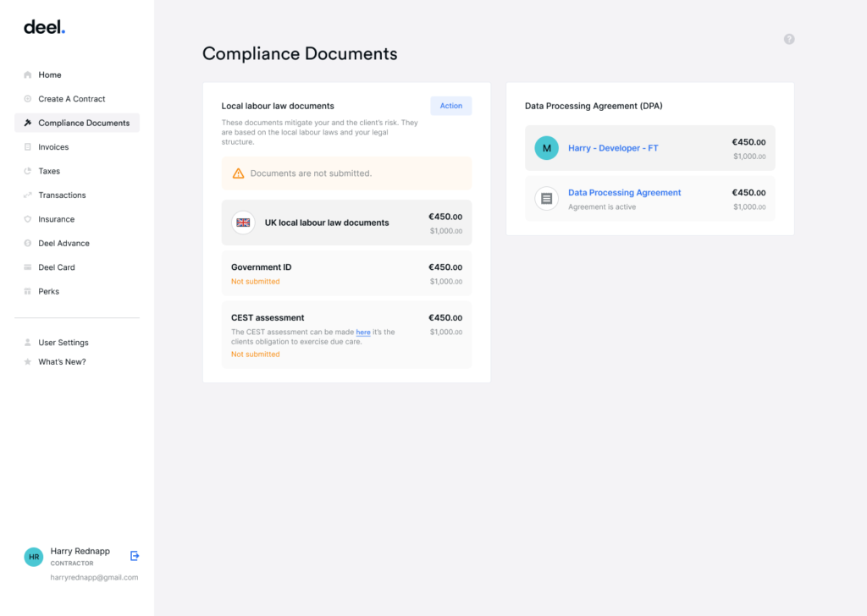The height and width of the screenshot is (616, 867).
Task: Click the M avatar on Harry contract
Action: (x=546, y=148)
